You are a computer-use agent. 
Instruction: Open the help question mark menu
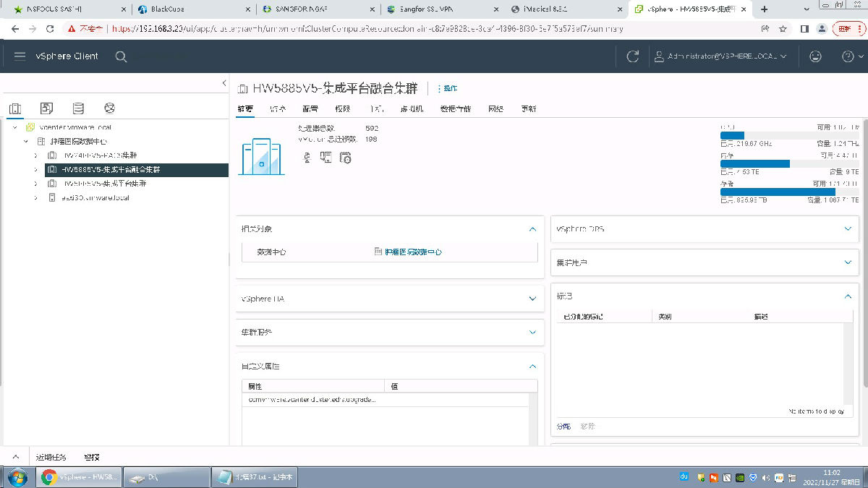[x=851, y=56]
